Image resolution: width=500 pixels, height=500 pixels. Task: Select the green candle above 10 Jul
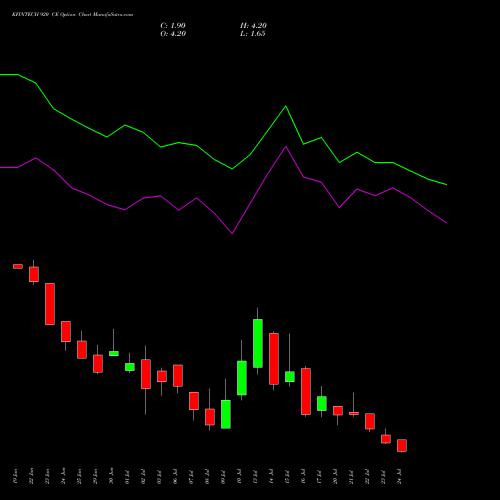242,378
